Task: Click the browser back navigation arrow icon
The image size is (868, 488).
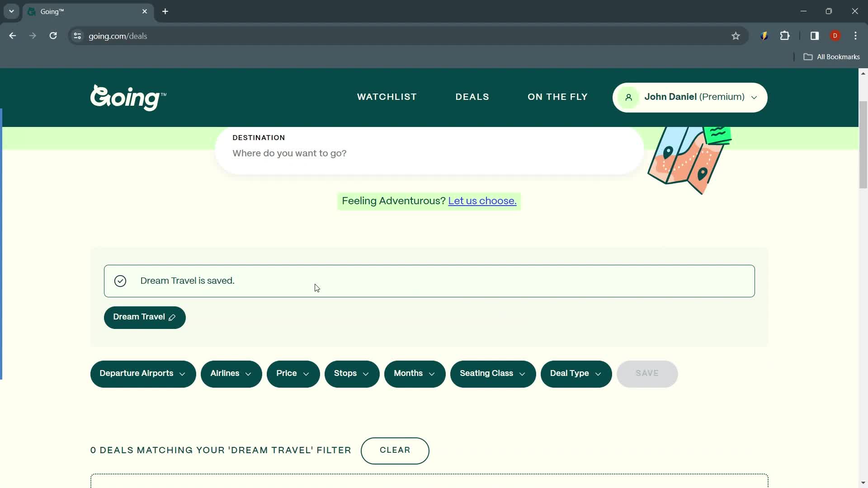Action: 13,36
